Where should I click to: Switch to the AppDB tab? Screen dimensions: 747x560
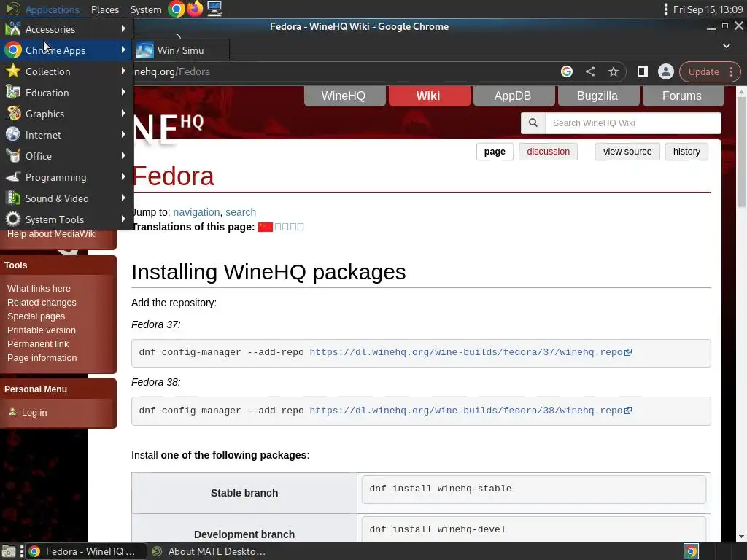[513, 96]
